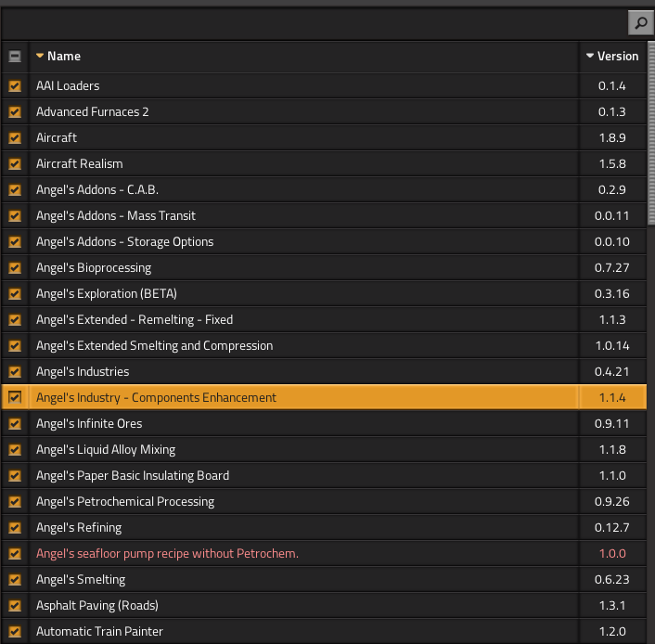
Task: Select the Angel's Smelting name
Action: [x=81, y=579]
